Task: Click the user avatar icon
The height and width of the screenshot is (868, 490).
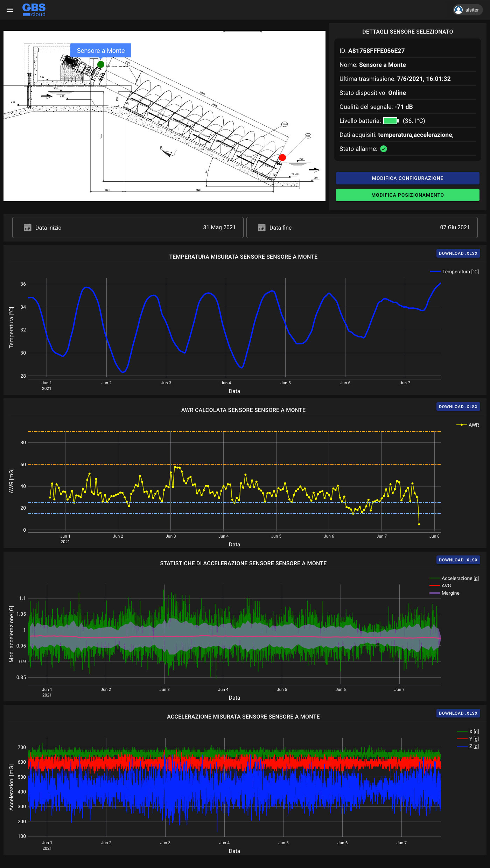Action: (458, 10)
